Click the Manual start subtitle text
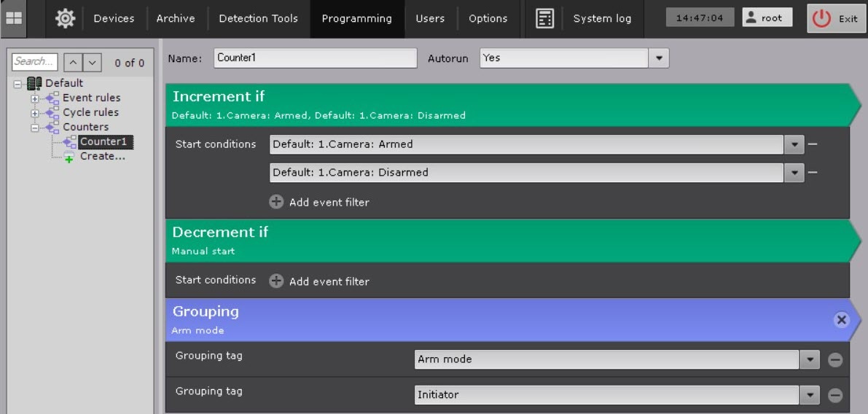 [203, 251]
